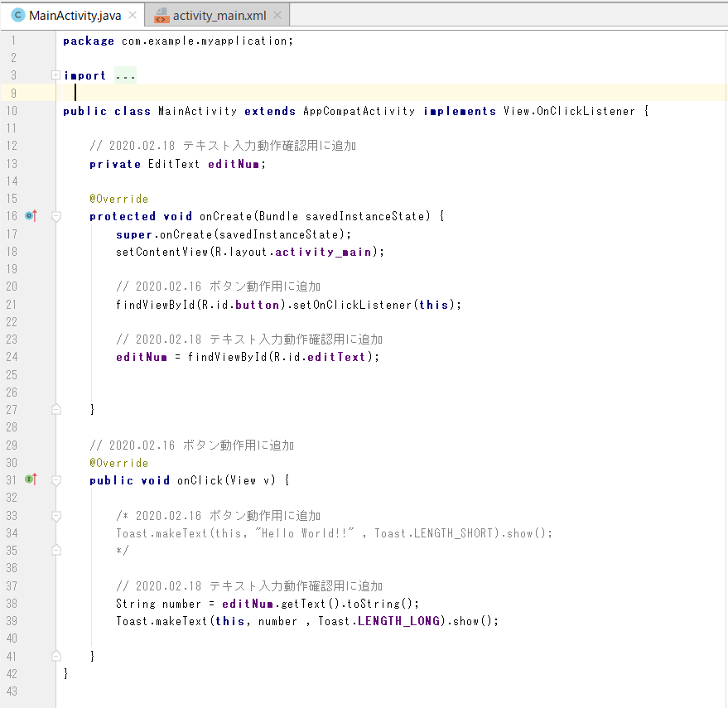Click the closing brace on line 42
This screenshot has height=708, width=728.
65,674
